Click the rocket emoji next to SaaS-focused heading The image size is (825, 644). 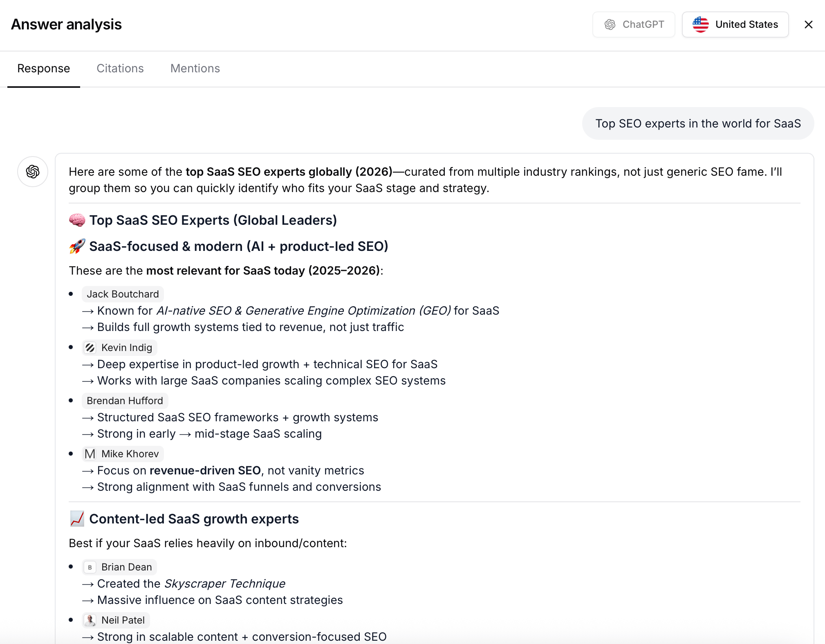(x=76, y=246)
